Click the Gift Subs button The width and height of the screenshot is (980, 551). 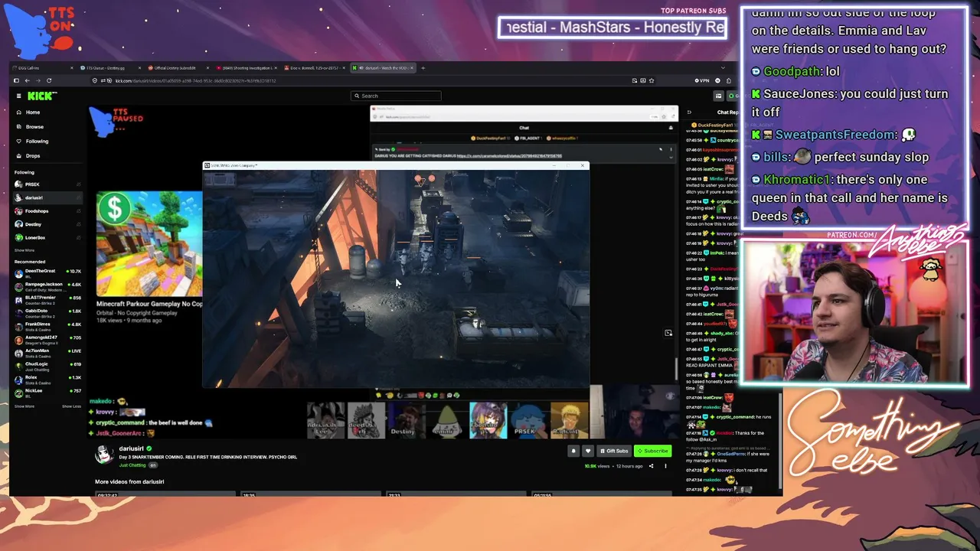[x=614, y=451]
